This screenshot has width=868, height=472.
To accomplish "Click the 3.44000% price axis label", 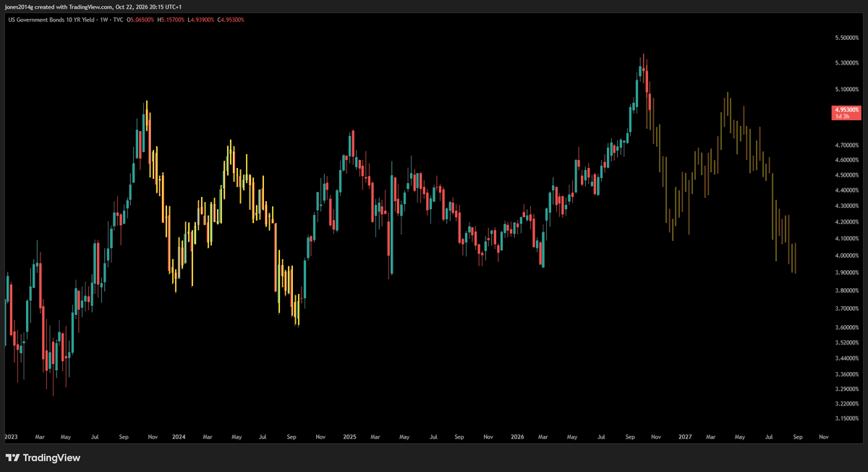I will coord(847,359).
